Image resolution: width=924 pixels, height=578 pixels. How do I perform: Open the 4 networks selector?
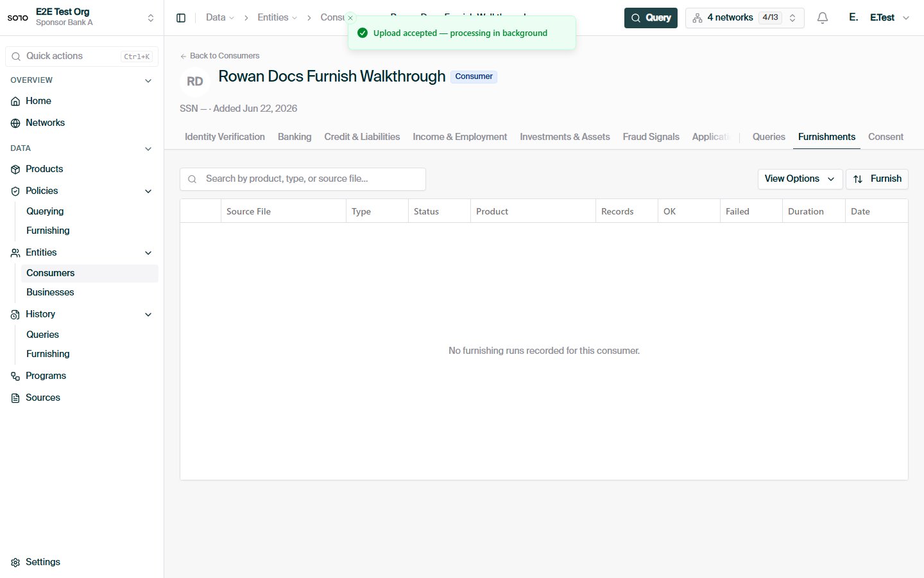(x=744, y=18)
